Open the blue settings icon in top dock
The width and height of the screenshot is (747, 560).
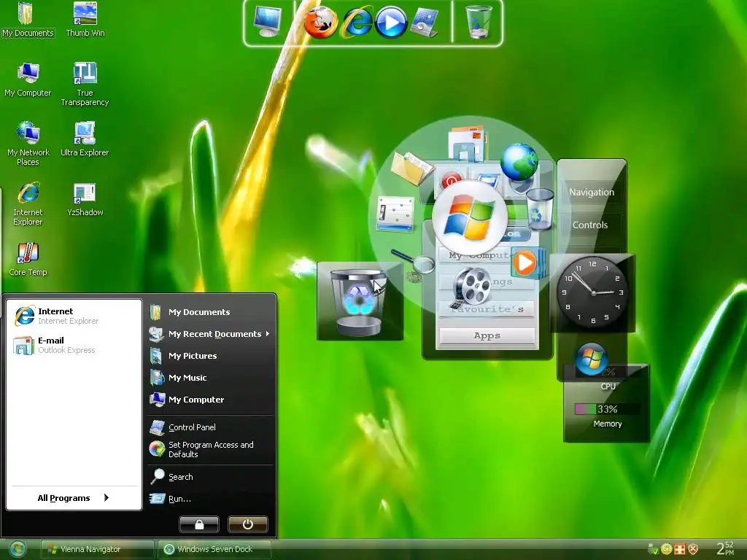[424, 23]
